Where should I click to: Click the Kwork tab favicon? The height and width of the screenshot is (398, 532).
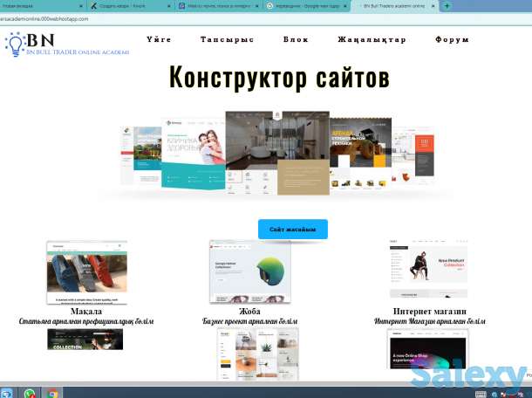tap(94, 6)
